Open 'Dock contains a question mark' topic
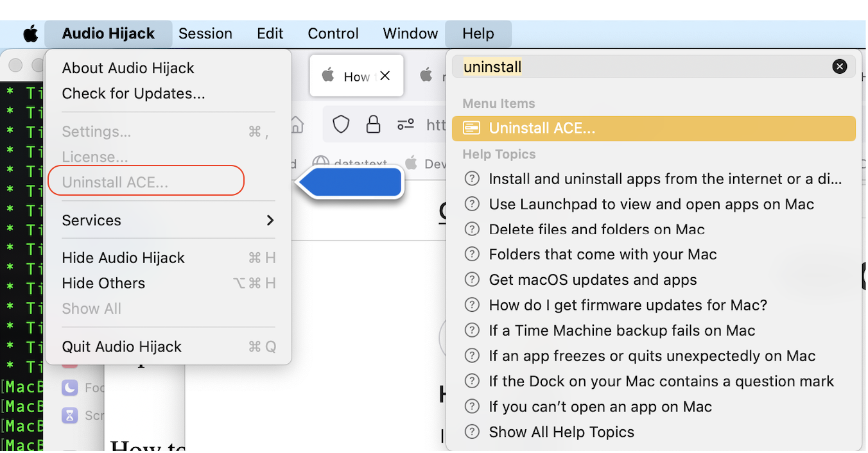 pyautogui.click(x=654, y=382)
